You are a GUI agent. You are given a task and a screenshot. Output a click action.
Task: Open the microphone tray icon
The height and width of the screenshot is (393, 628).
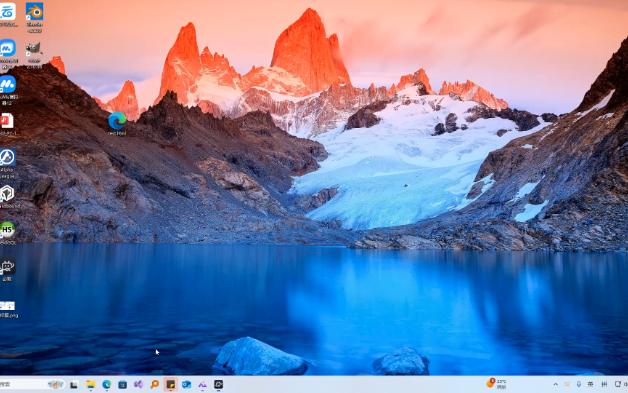(579, 385)
